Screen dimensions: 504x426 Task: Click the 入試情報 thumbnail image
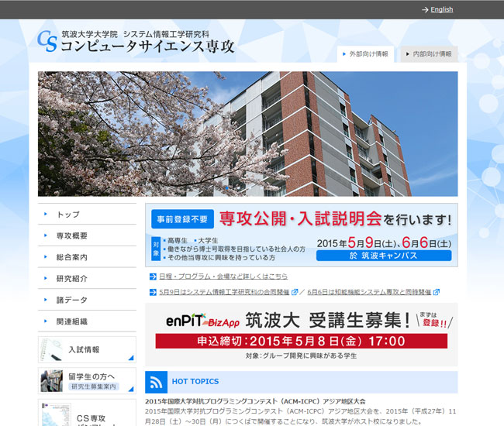point(52,349)
